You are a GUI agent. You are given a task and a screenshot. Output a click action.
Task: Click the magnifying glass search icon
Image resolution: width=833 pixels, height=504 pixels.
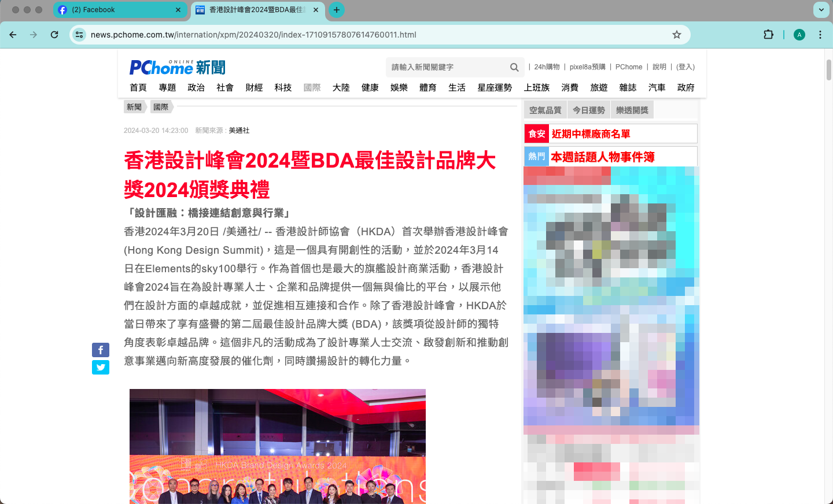tap(514, 67)
